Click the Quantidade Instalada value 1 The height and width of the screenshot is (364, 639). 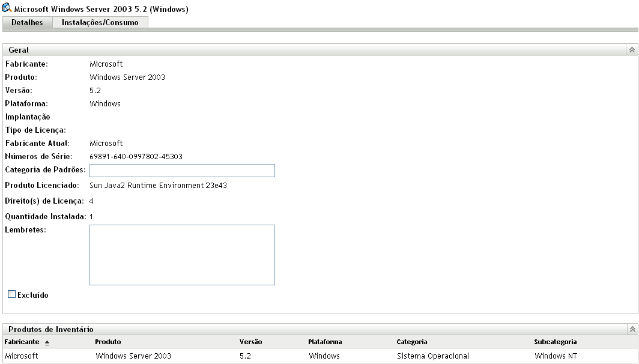coord(91,216)
